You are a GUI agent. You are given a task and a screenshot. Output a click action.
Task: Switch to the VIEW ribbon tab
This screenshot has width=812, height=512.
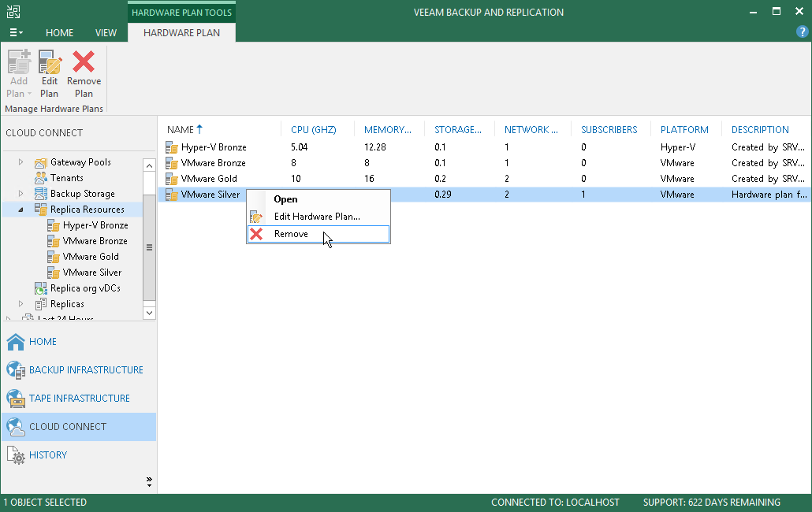tap(106, 32)
